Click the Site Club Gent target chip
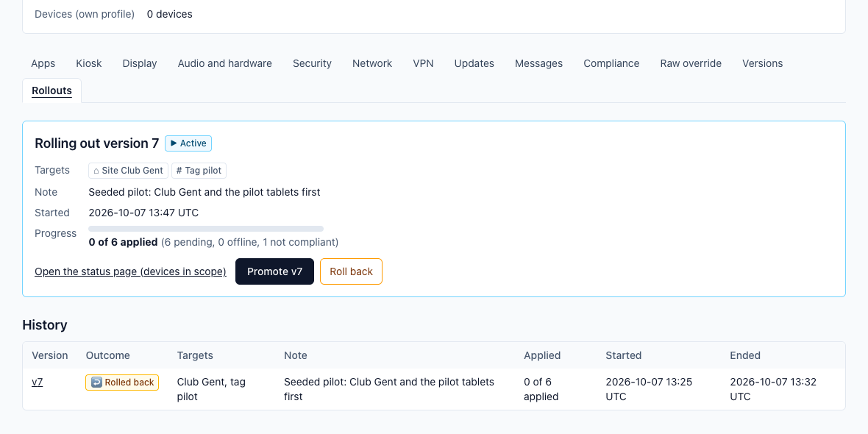 pos(129,171)
